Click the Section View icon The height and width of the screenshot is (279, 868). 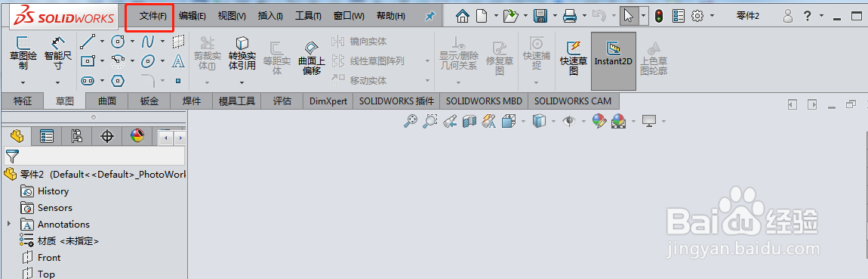coord(469,121)
